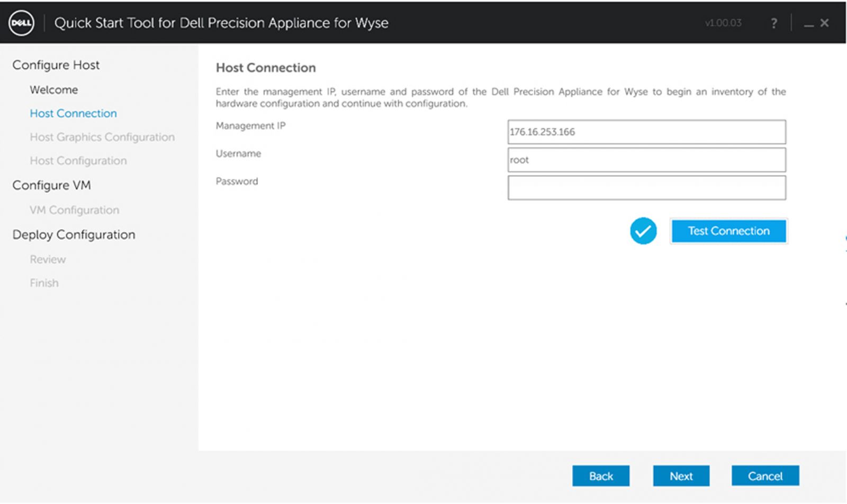Image resolution: width=847 pixels, height=504 pixels.
Task: Close the Quick Start Tool window
Action: tap(825, 23)
